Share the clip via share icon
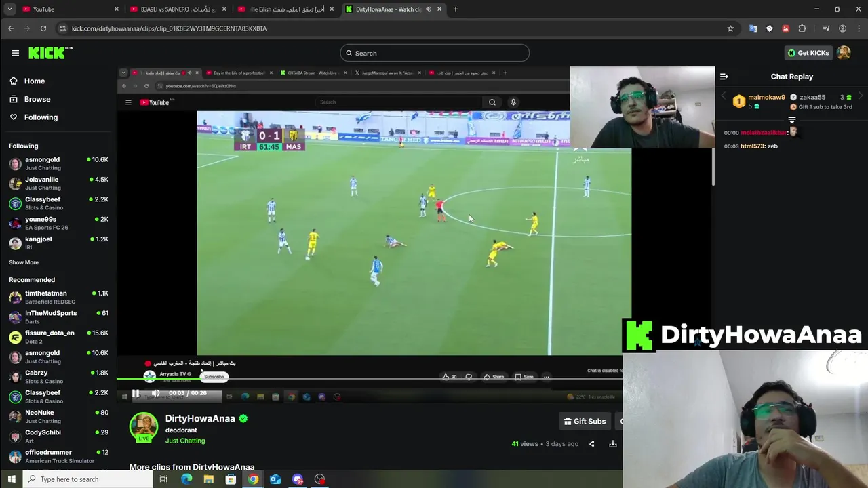This screenshot has height=488, width=868. (x=591, y=444)
